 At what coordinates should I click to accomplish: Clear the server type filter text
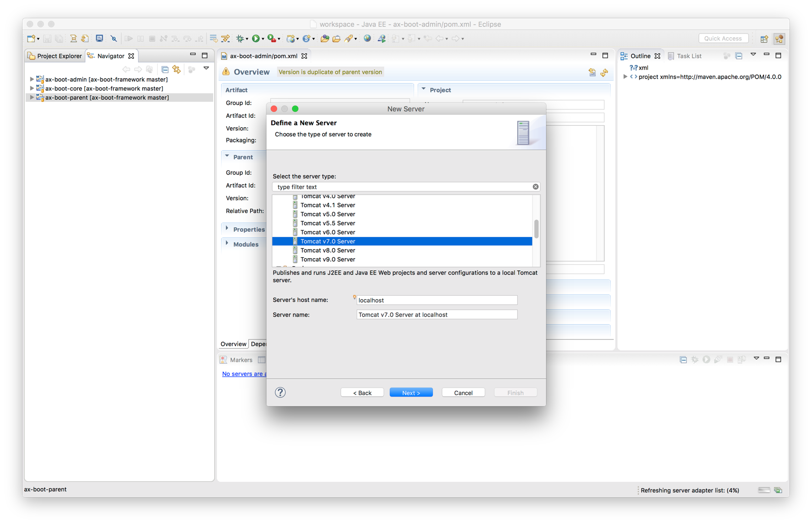[535, 187]
